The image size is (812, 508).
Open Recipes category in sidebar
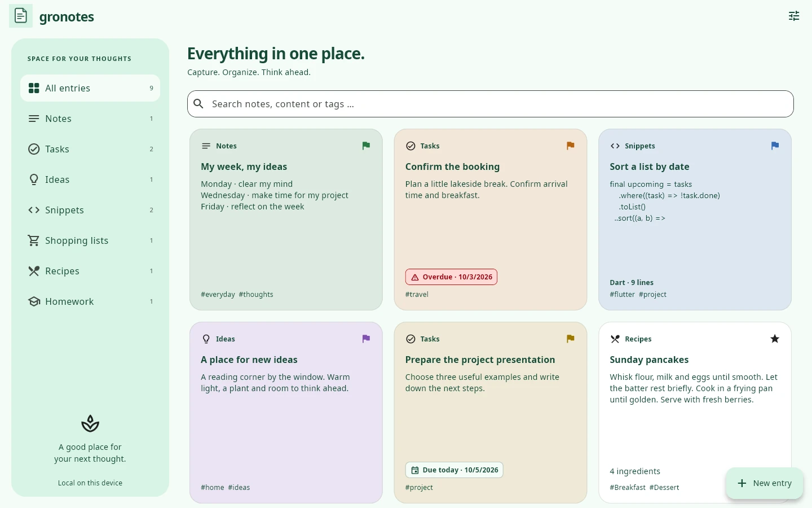tap(90, 271)
